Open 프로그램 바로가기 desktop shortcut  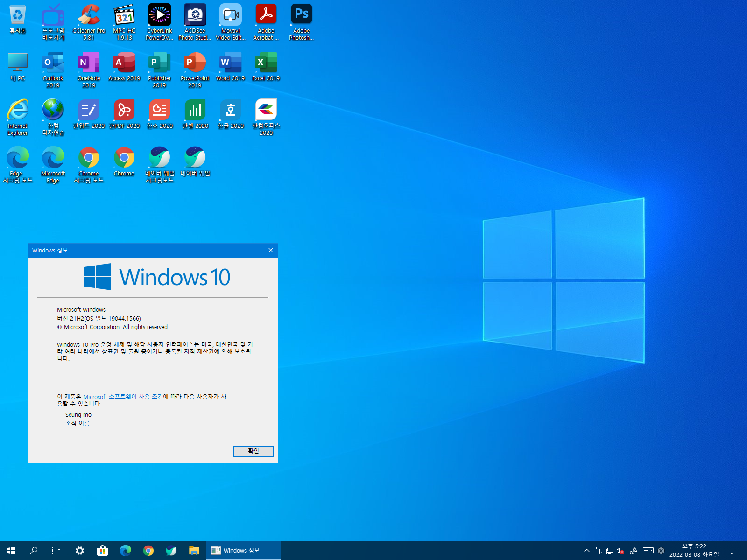53,22
